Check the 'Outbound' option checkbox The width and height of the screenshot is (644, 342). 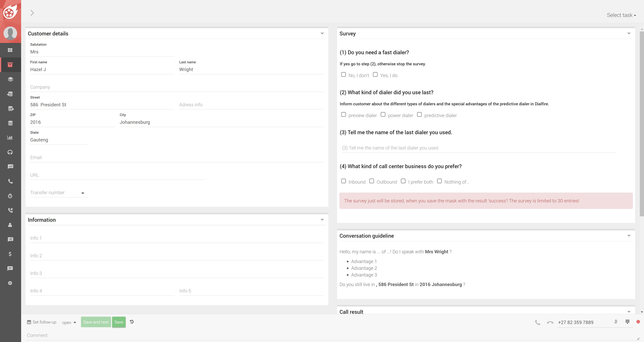371,181
